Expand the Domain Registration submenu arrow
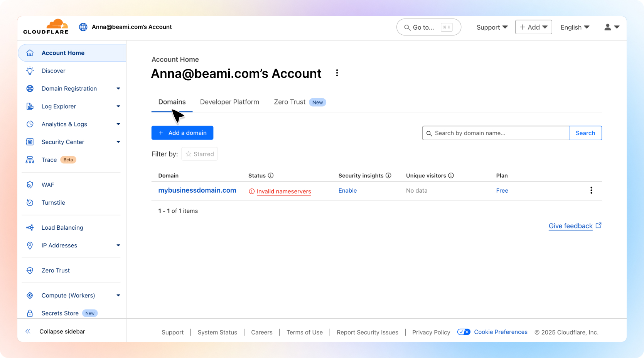 point(118,89)
